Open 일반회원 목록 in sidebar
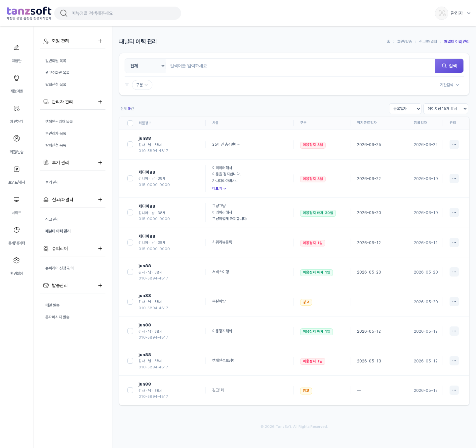This screenshot has height=448, width=476. tap(56, 61)
